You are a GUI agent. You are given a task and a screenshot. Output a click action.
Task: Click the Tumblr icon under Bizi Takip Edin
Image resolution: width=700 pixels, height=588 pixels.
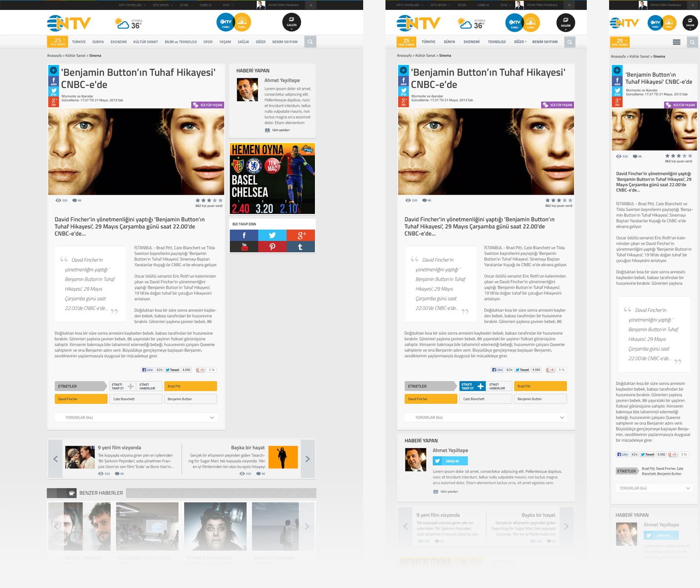click(300, 246)
